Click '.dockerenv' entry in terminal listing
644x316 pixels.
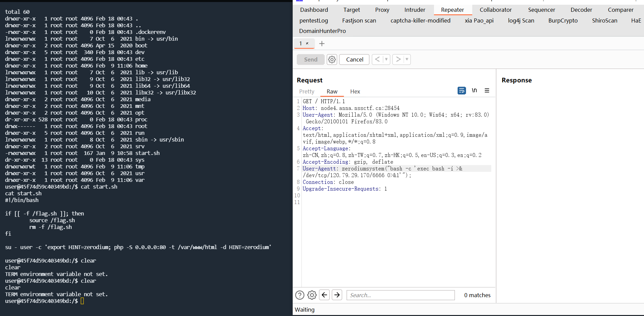150,32
